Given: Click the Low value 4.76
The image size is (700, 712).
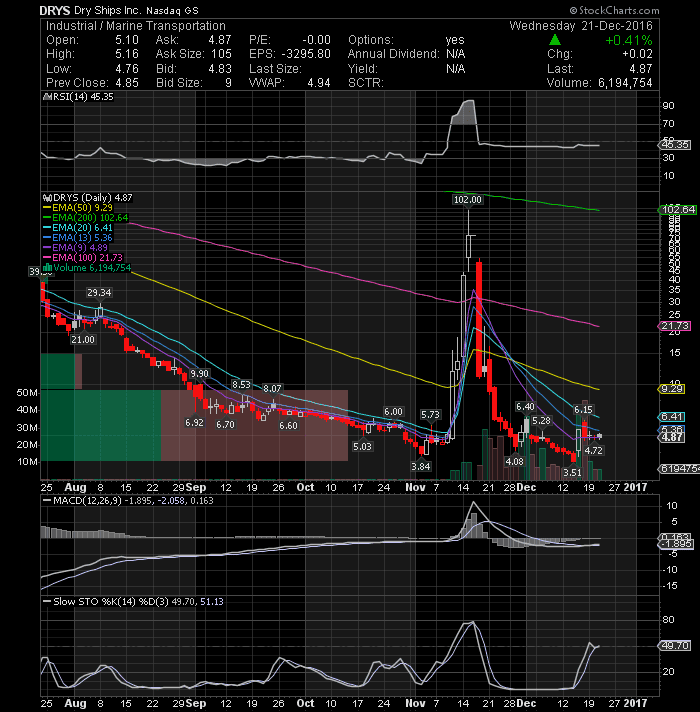Looking at the screenshot, I should pyautogui.click(x=127, y=69).
